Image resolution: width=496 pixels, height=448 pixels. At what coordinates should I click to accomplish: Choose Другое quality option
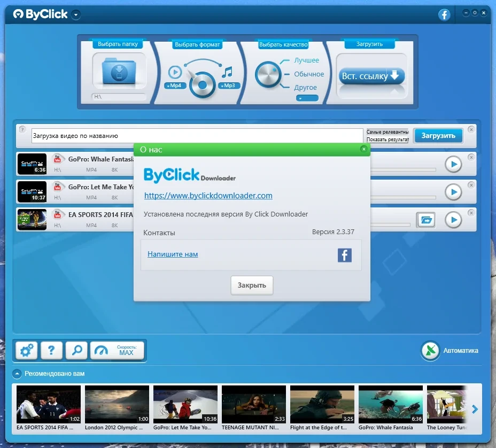coord(305,87)
